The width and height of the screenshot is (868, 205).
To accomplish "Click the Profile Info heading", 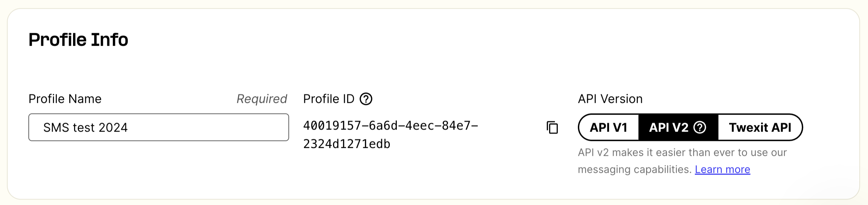I will [x=78, y=39].
